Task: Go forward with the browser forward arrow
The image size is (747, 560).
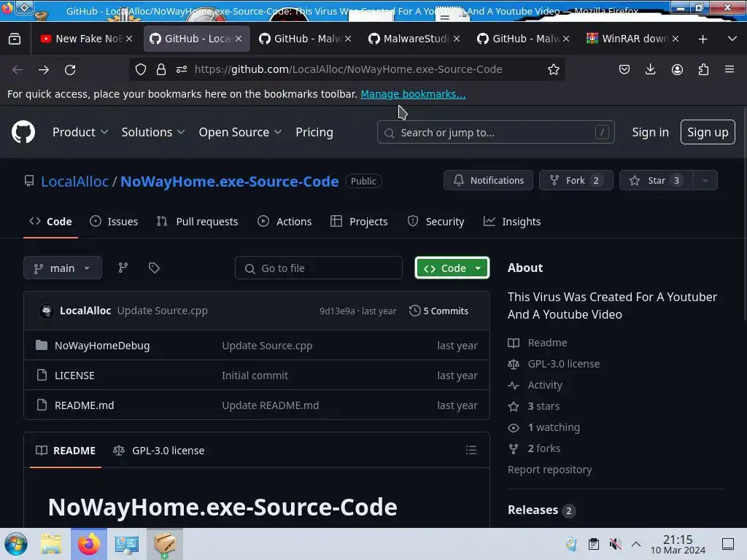Action: 44,69
